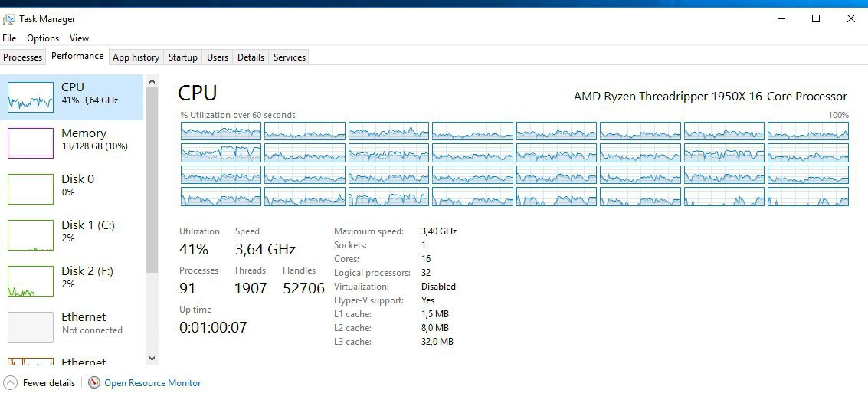Switch to the Services tab

point(290,57)
